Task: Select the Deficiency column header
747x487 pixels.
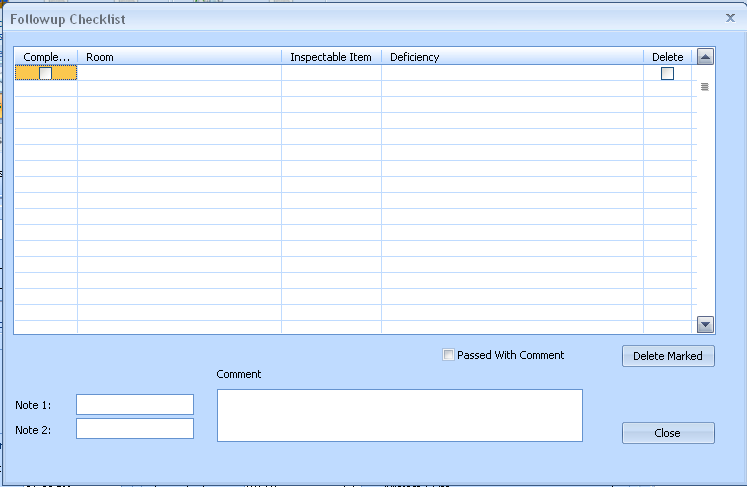Action: tap(512, 57)
